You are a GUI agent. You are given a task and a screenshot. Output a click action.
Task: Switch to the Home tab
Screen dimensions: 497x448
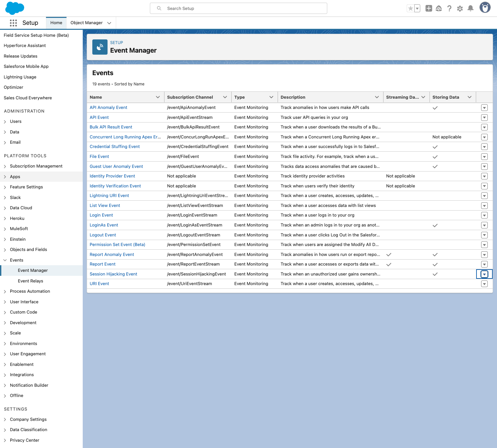tap(56, 23)
